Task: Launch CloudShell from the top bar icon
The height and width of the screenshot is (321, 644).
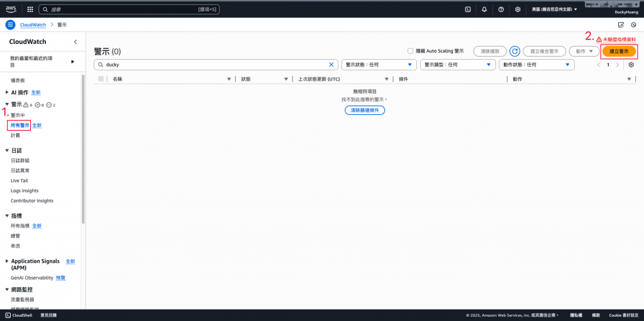Action: coord(467,9)
